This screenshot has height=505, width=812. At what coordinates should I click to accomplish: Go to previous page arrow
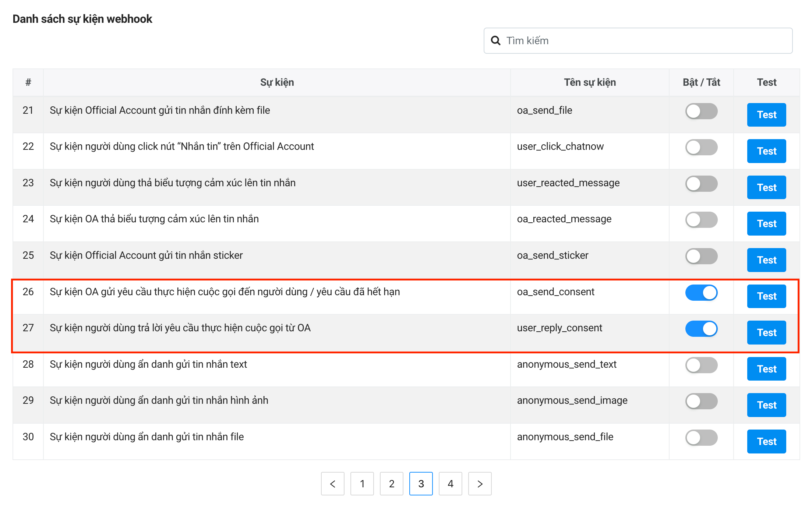point(332,484)
